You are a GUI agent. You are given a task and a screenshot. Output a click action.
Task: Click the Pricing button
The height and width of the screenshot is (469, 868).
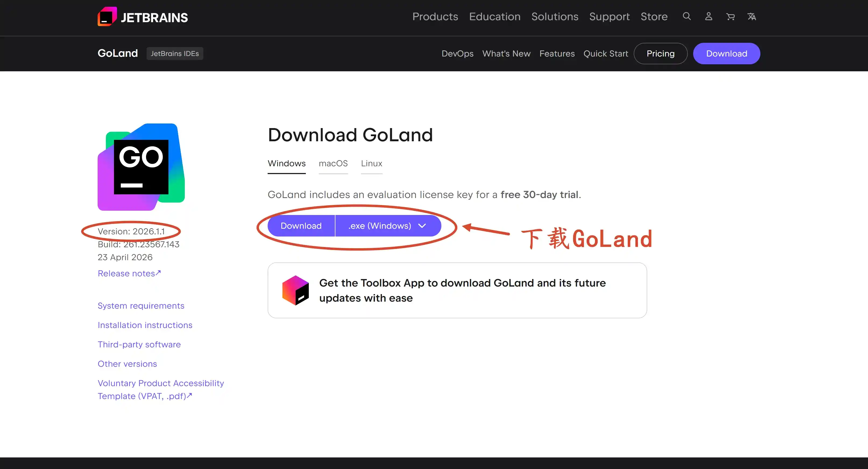tap(660, 54)
